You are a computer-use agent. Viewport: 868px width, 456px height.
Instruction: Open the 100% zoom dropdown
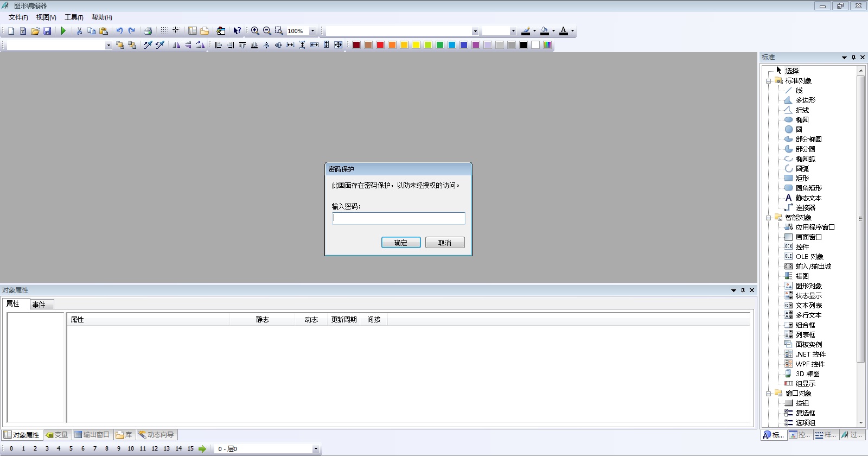tap(312, 31)
